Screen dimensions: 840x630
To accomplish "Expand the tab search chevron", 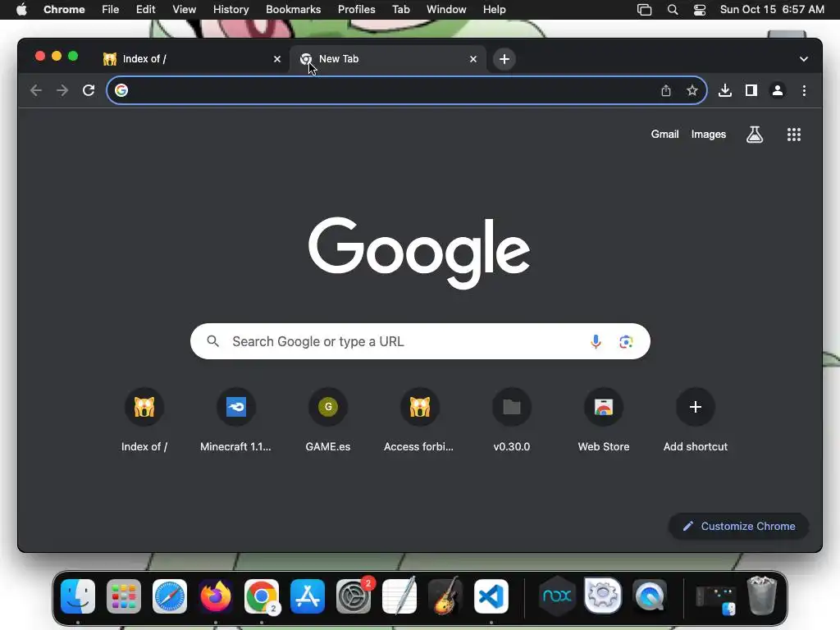I will coord(804,59).
